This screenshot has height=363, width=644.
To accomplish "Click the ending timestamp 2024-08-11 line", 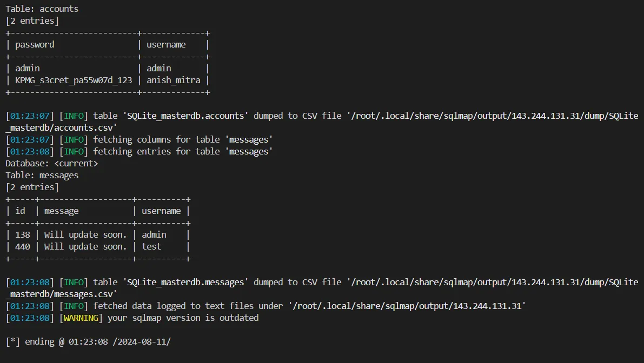I will (88, 342).
